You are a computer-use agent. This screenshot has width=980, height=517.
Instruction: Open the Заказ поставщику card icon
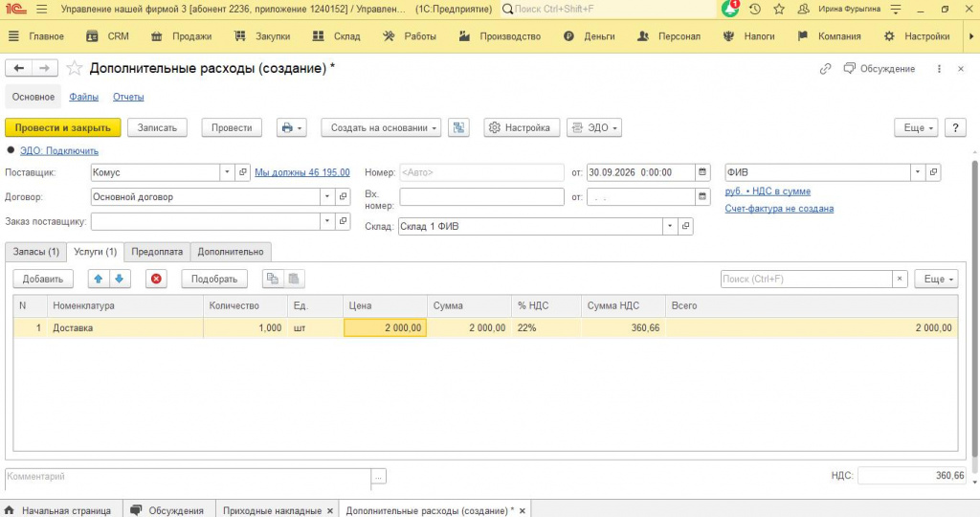pyautogui.click(x=344, y=221)
